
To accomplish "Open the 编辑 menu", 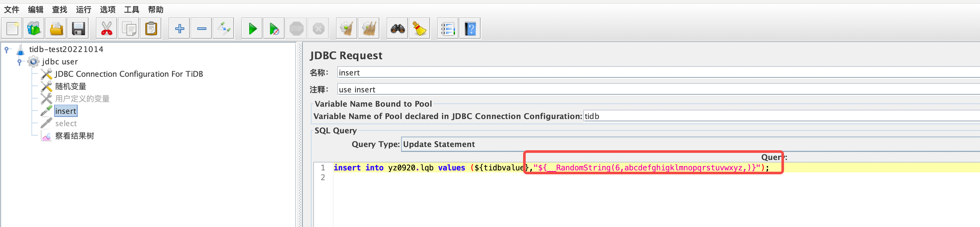I will [x=35, y=9].
